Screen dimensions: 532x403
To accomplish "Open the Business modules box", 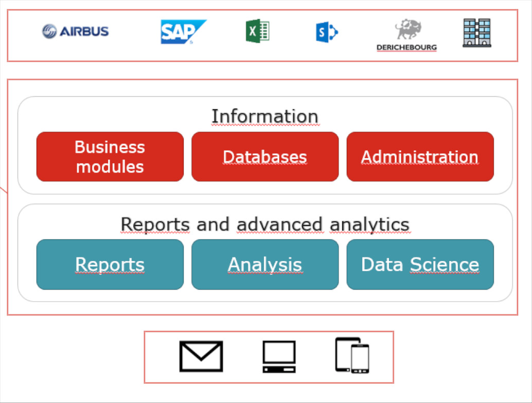I will (110, 157).
